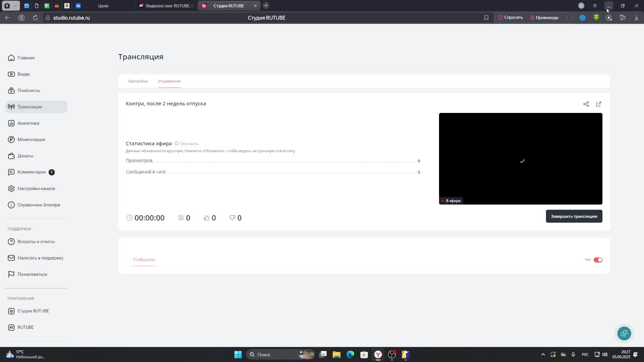Bookmark the page with bookmark icon
Image resolution: width=644 pixels, height=362 pixels.
(x=486, y=18)
